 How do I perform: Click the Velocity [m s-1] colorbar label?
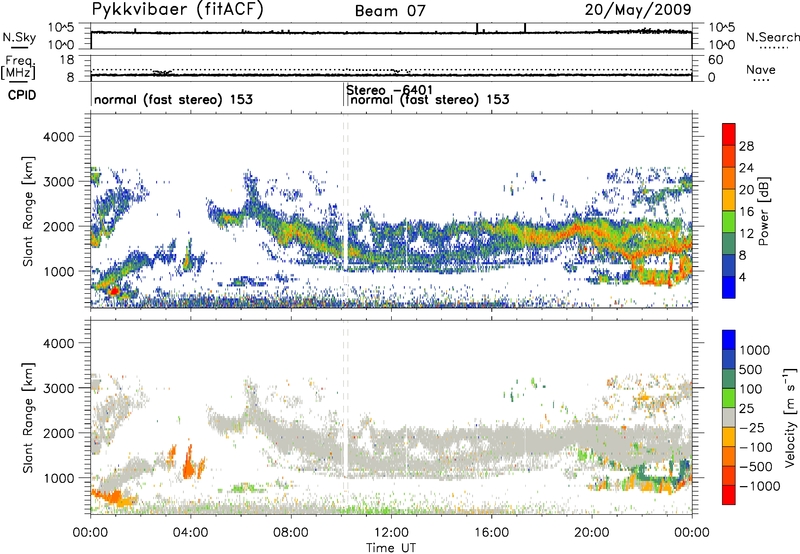pyautogui.click(x=790, y=417)
